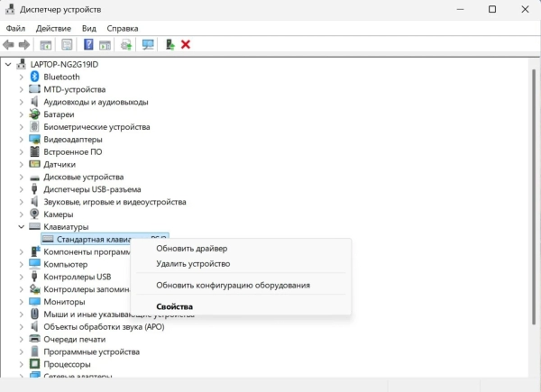Click the Bluetooth category icon
Image resolution: width=541 pixels, height=392 pixels.
point(34,77)
